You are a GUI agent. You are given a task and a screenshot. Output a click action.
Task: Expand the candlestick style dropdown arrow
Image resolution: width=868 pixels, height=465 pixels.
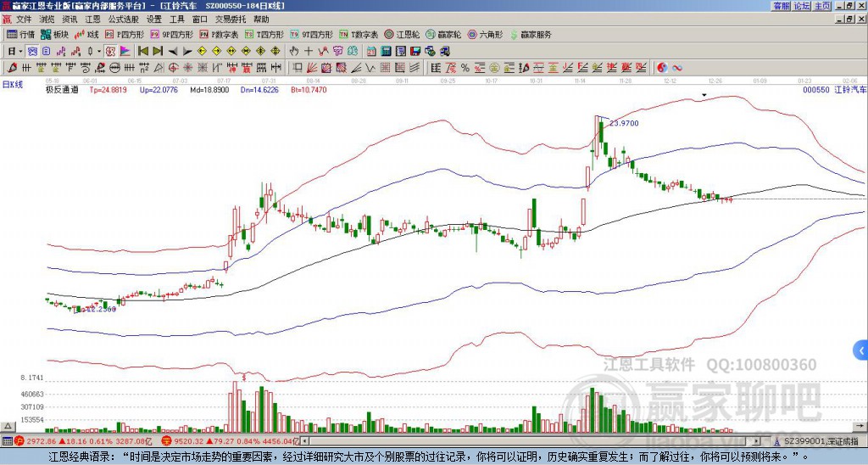99,52
